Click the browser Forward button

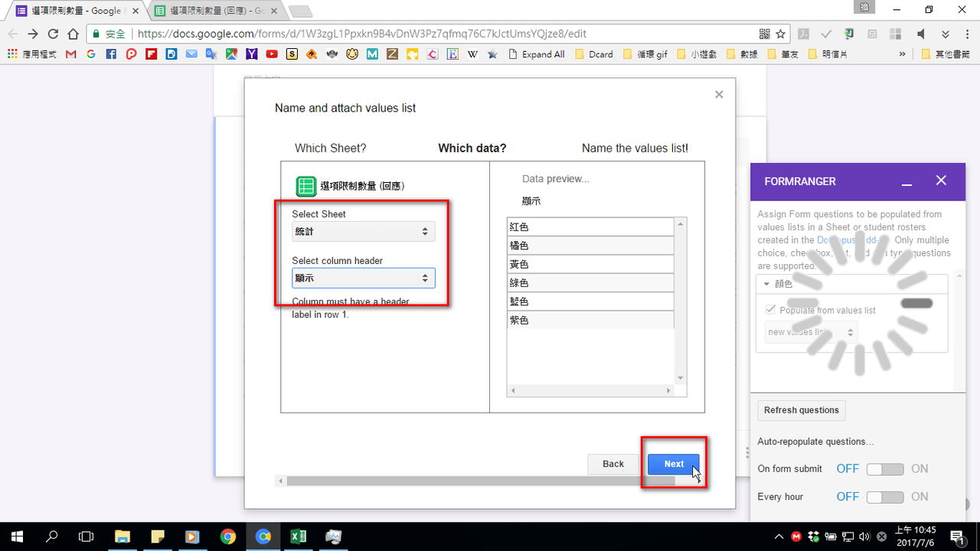tap(33, 34)
